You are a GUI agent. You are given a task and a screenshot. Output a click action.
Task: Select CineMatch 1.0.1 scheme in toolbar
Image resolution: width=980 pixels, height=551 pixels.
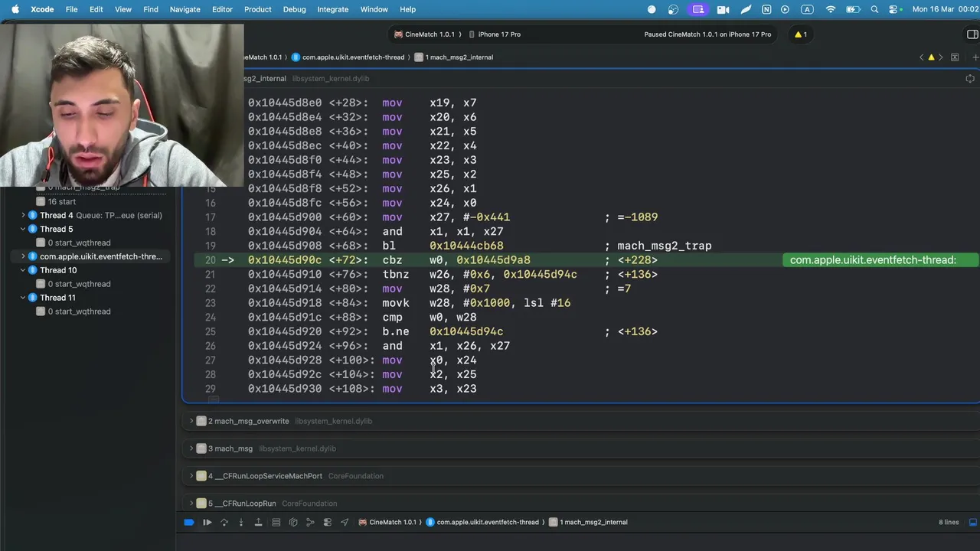pos(424,34)
